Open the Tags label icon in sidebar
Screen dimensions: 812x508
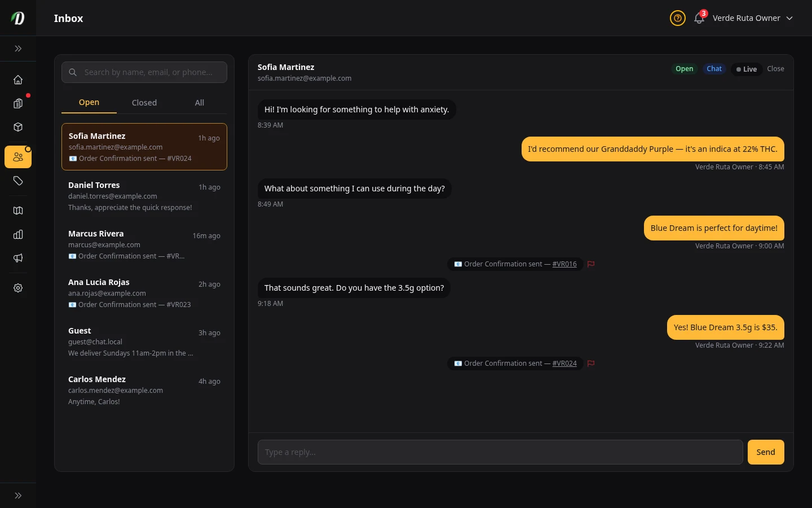[x=18, y=181]
